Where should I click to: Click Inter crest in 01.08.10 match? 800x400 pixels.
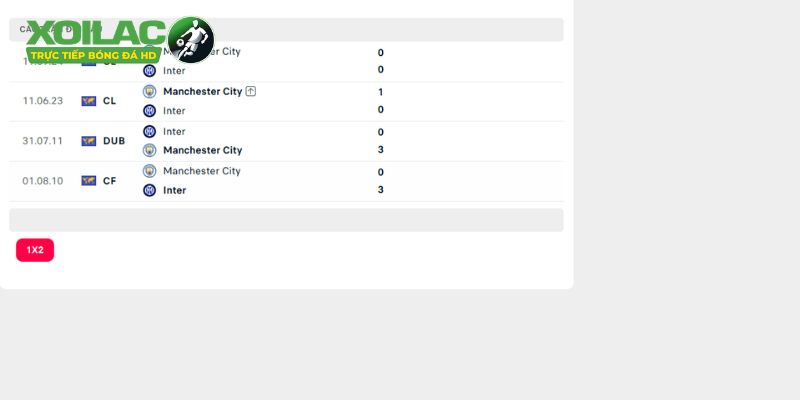[149, 190]
